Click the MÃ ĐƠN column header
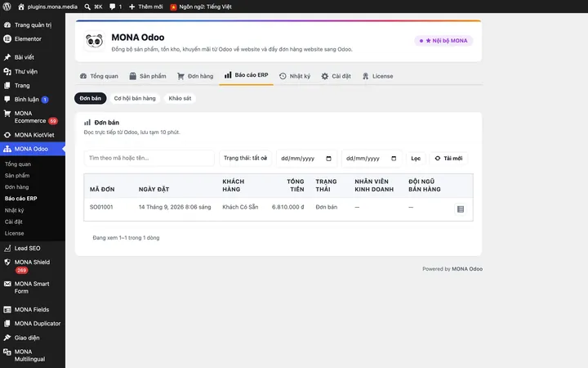588x368 pixels. pyautogui.click(x=102, y=189)
